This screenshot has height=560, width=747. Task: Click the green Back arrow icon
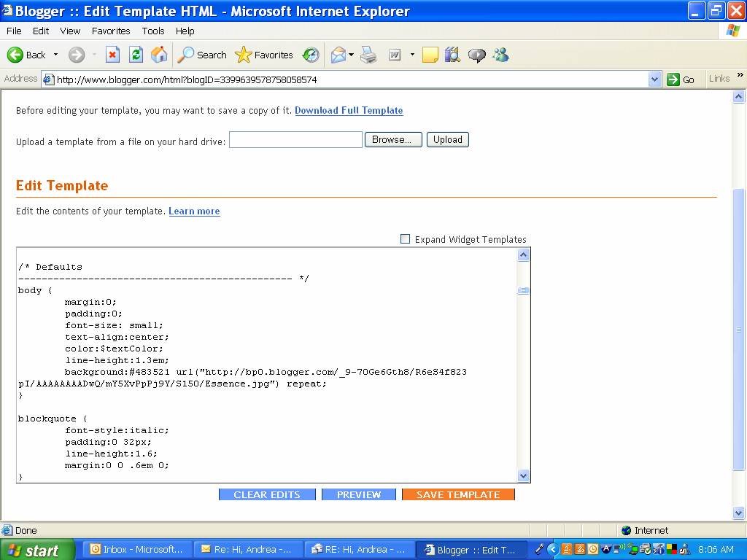coord(15,55)
